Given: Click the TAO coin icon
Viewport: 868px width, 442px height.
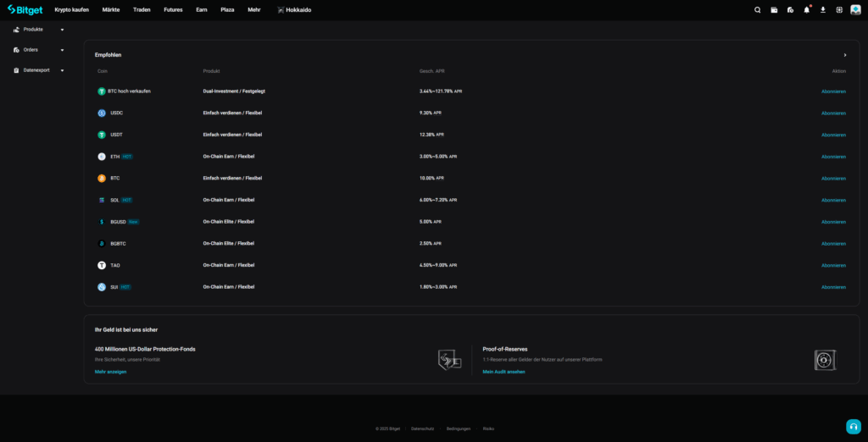Looking at the screenshot, I should tap(102, 265).
